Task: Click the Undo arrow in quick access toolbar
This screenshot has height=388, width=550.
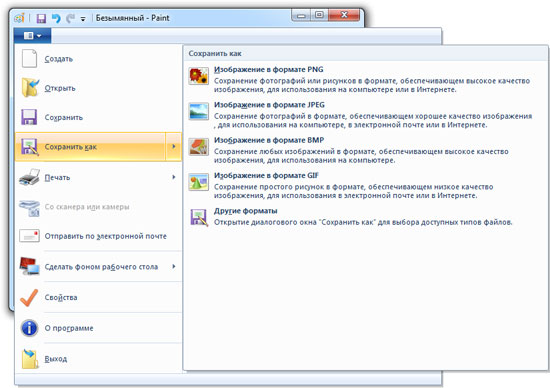Action: (56, 18)
